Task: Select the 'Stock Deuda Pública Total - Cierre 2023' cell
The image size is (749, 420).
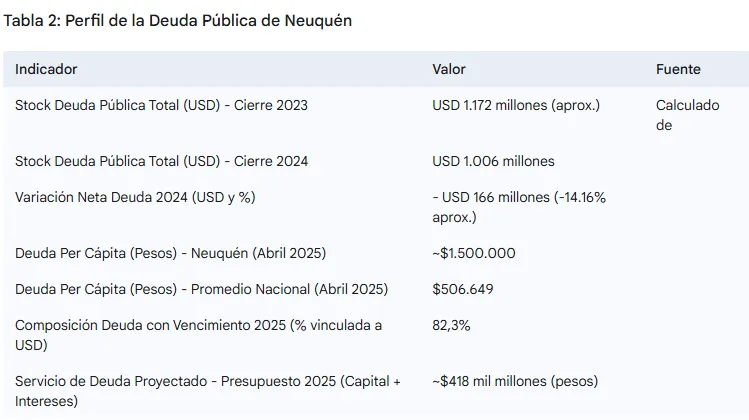Action: pyautogui.click(x=161, y=105)
